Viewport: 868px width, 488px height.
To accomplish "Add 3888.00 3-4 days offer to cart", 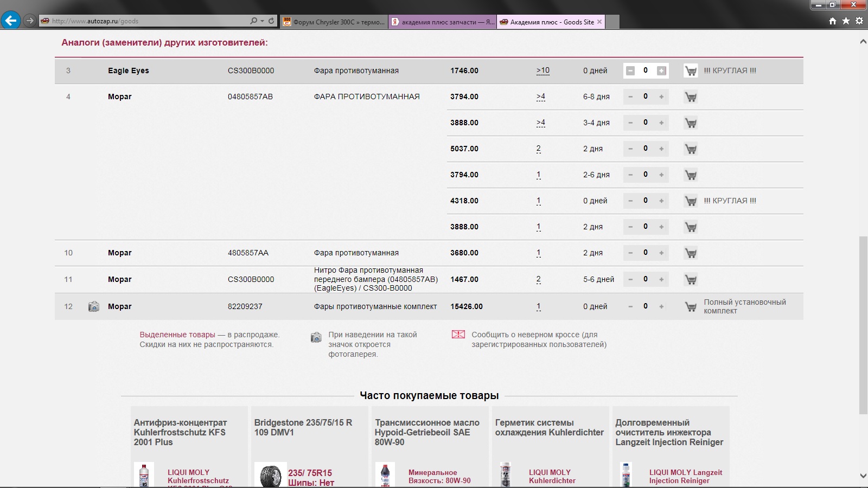I will (x=691, y=123).
